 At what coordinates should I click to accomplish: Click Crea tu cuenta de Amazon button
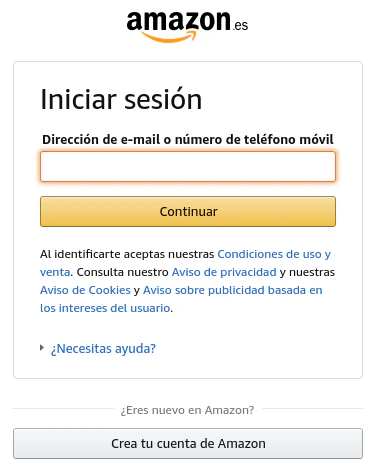point(188,443)
